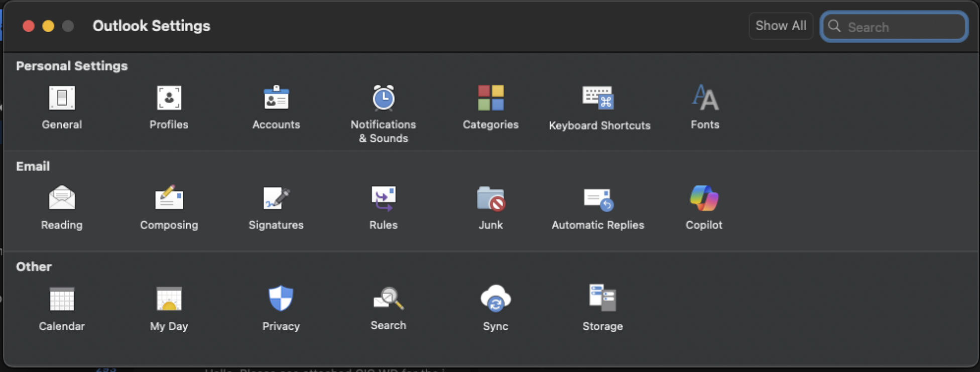Open Signatures settings

[276, 208]
